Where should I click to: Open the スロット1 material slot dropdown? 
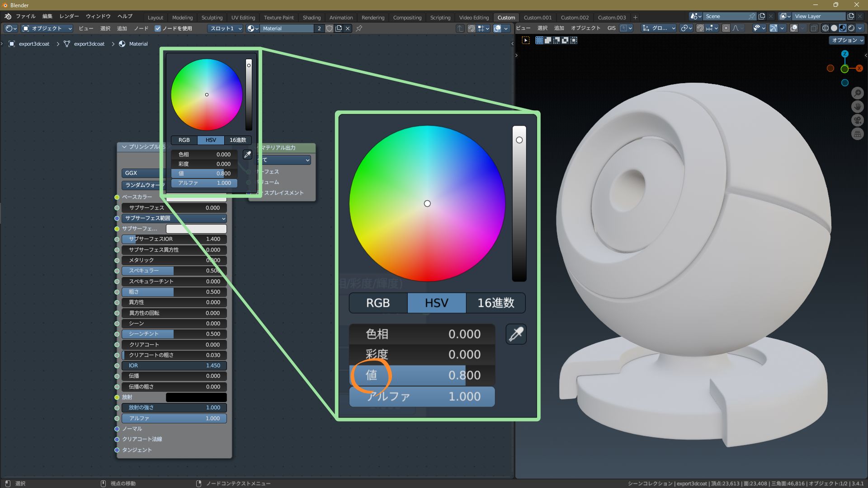(225, 28)
